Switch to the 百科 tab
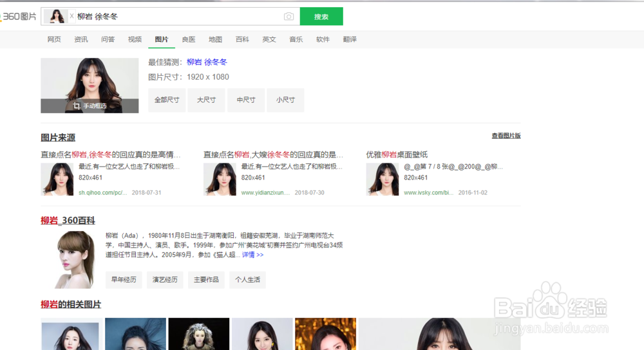 coord(242,39)
